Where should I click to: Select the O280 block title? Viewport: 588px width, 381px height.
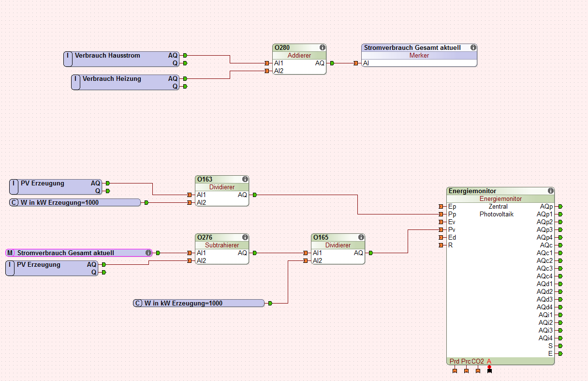coord(282,47)
